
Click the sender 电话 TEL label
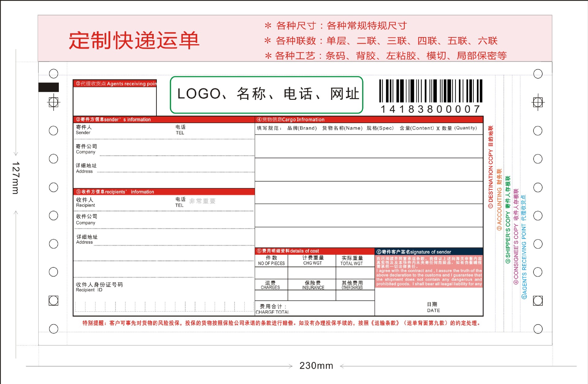point(180,130)
